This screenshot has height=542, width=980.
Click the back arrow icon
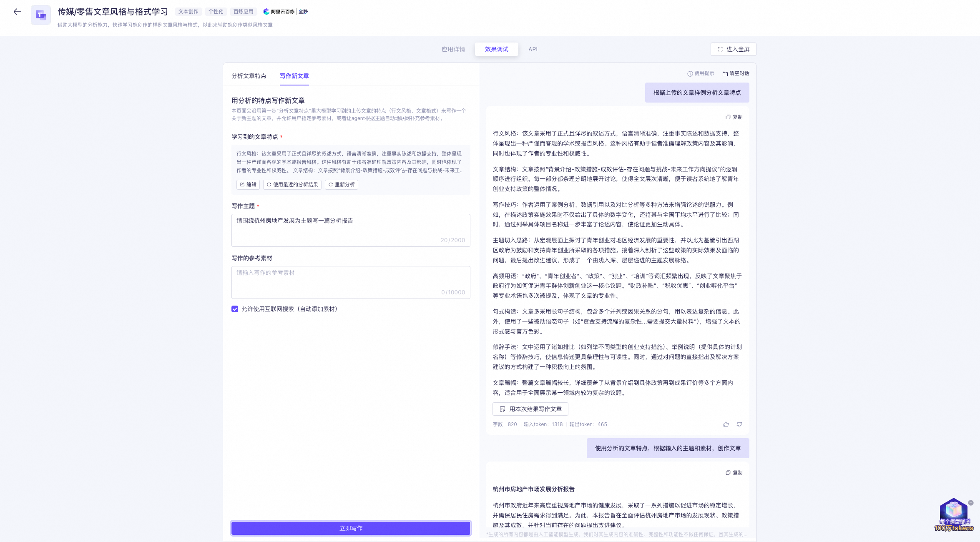pyautogui.click(x=17, y=12)
